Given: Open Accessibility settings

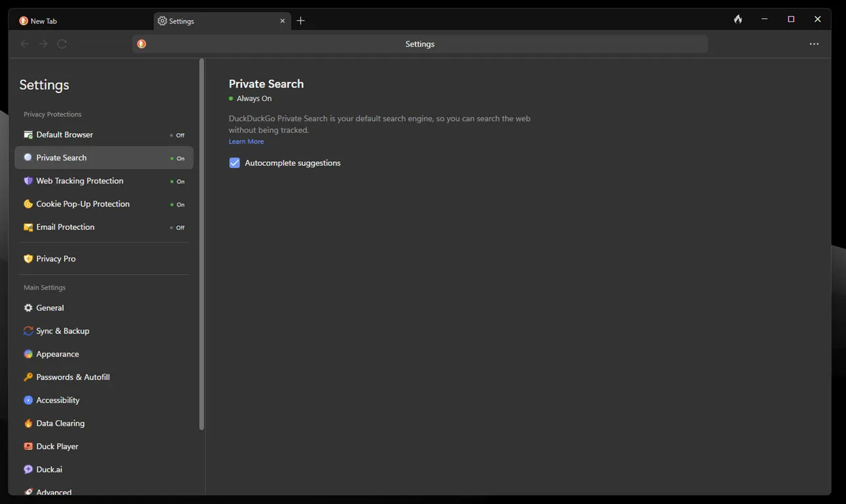Looking at the screenshot, I should [57, 400].
